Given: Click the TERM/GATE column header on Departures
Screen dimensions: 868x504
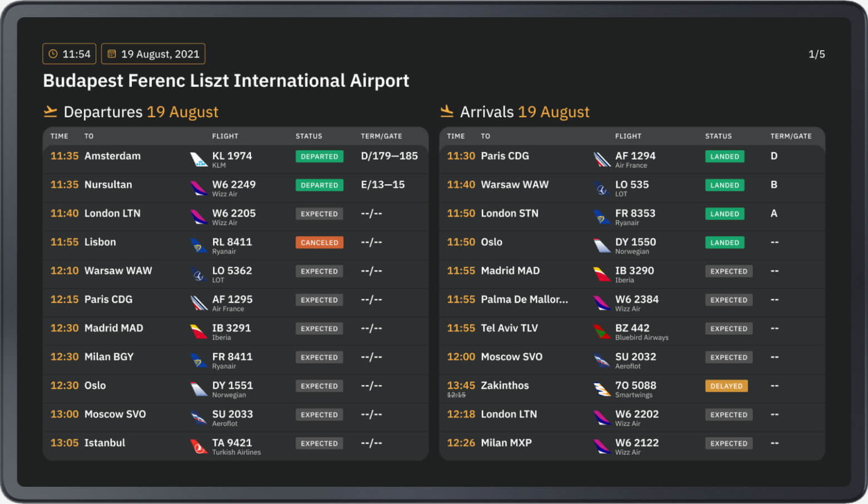Looking at the screenshot, I should [382, 136].
